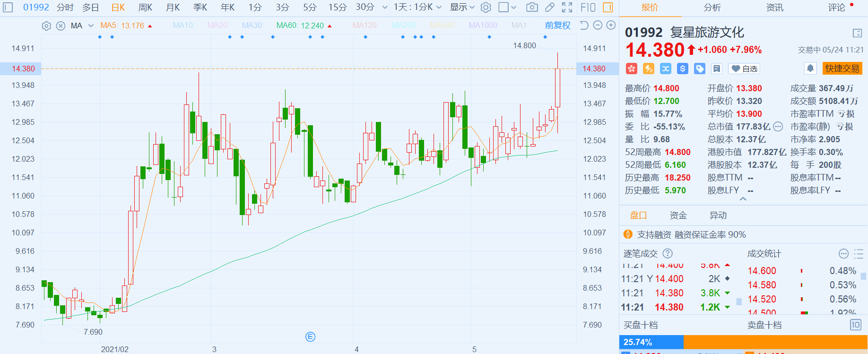Image resolution: width=868 pixels, height=354 pixels.
Task: Zoom in the chart with plus icon
Action: (x=611, y=25)
